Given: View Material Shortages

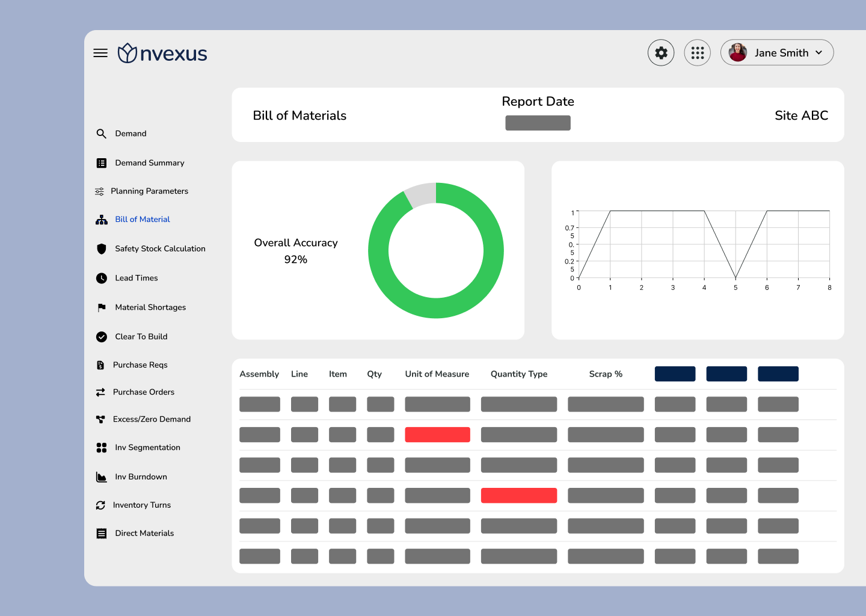Looking at the screenshot, I should [150, 307].
